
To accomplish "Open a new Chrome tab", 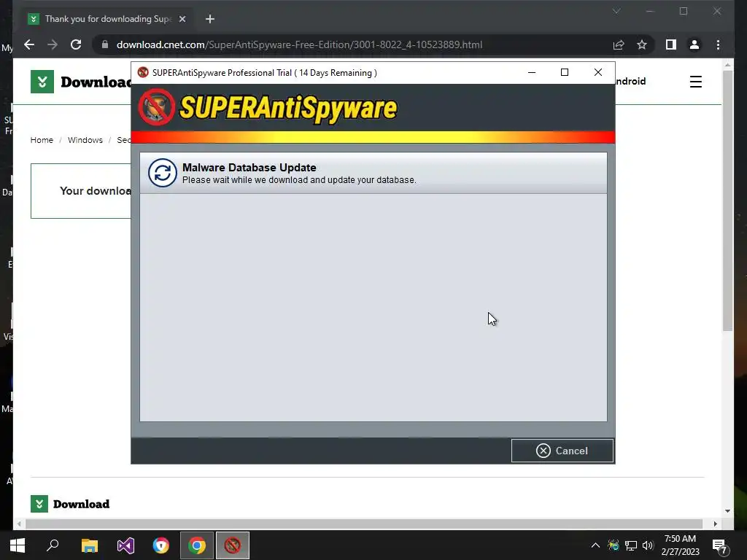I will click(x=210, y=19).
